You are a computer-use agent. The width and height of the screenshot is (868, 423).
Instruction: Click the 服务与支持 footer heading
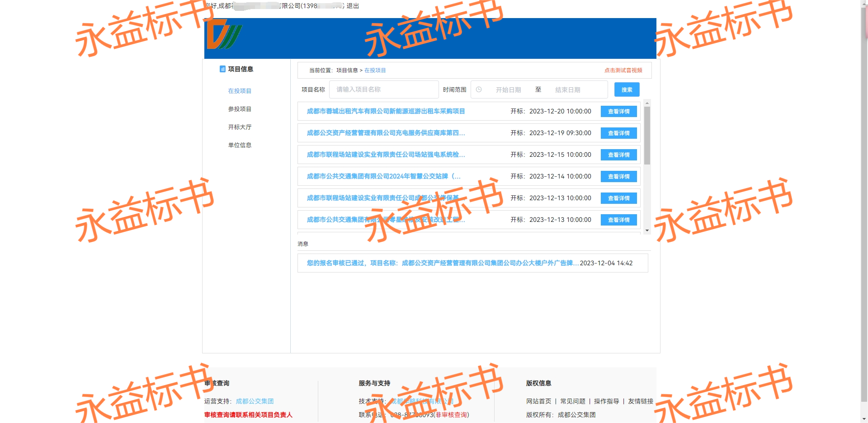[374, 383]
